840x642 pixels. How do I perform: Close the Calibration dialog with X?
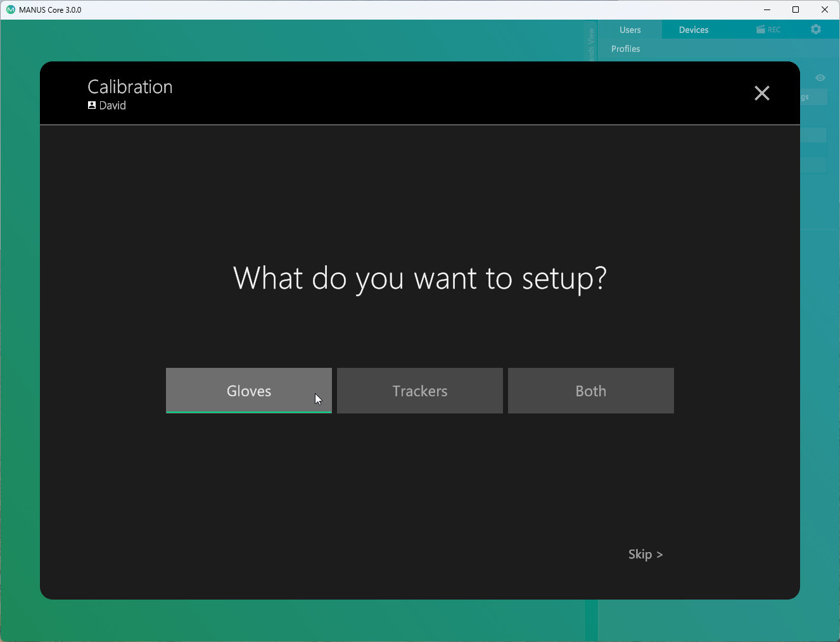761,93
